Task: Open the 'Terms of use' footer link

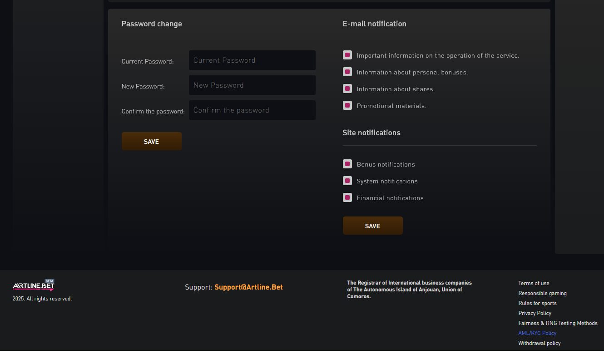Action: 534,283
